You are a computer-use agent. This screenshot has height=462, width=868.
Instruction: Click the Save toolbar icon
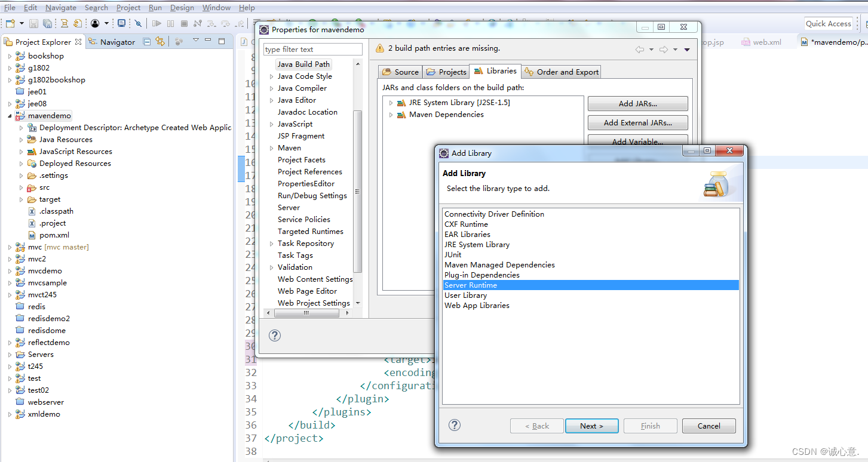pyautogui.click(x=33, y=23)
